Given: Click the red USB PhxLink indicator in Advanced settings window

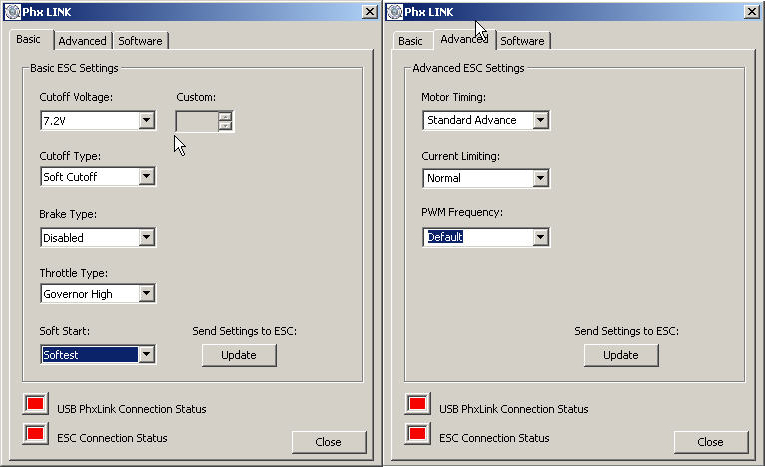Looking at the screenshot, I should click(418, 404).
